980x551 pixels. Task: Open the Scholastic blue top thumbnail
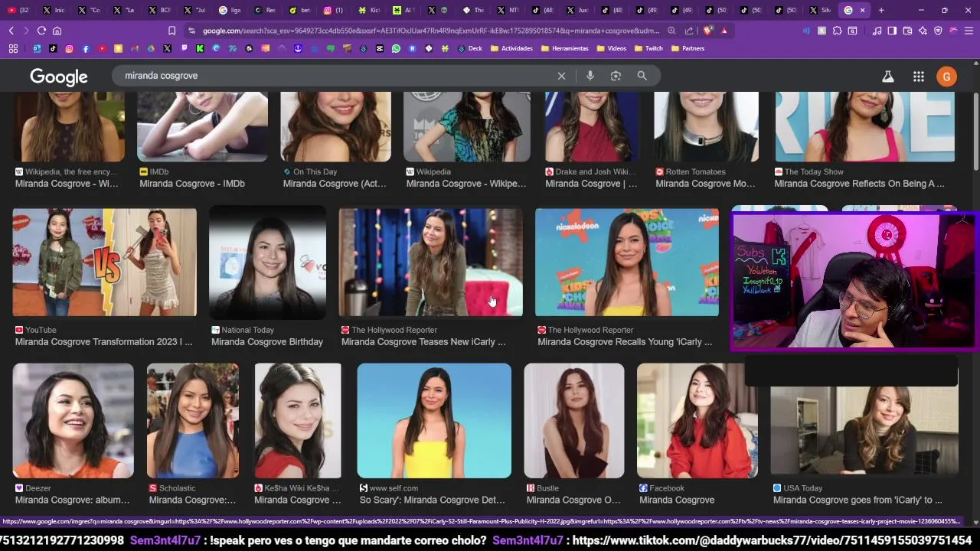tap(193, 421)
